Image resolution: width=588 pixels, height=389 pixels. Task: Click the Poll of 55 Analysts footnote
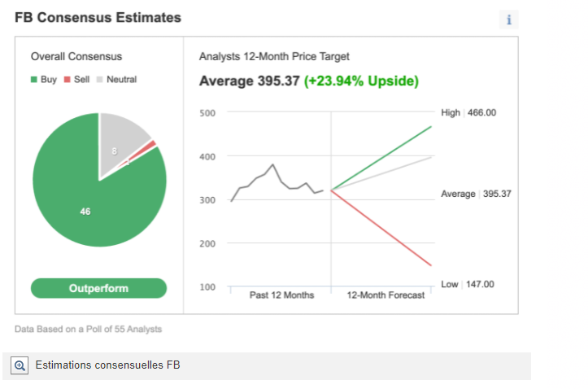tap(88, 329)
